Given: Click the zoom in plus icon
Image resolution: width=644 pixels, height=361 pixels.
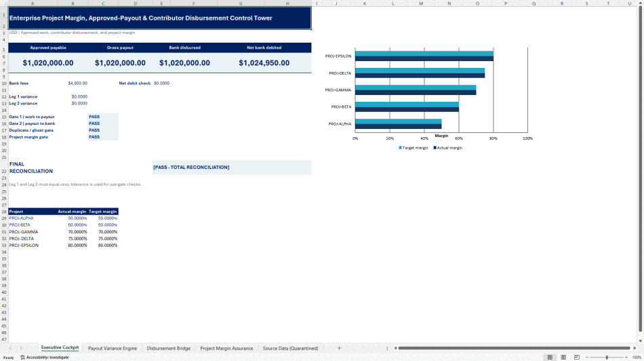Looking at the screenshot, I should tap(626, 358).
